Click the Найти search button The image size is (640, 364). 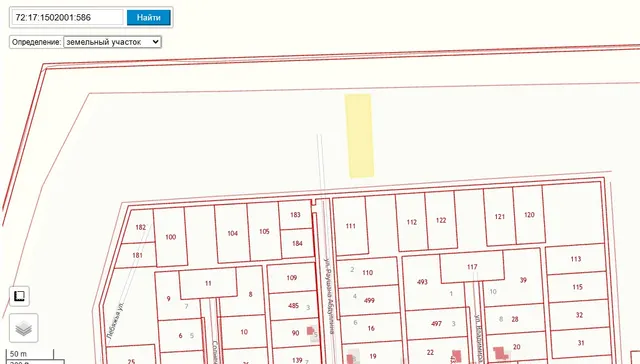(x=149, y=18)
